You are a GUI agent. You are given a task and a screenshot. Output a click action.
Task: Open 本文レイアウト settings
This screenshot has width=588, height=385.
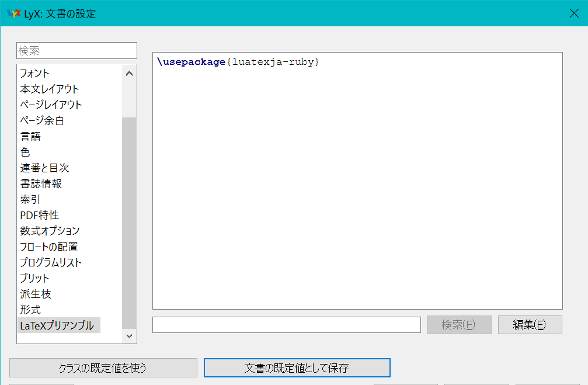[x=50, y=89]
